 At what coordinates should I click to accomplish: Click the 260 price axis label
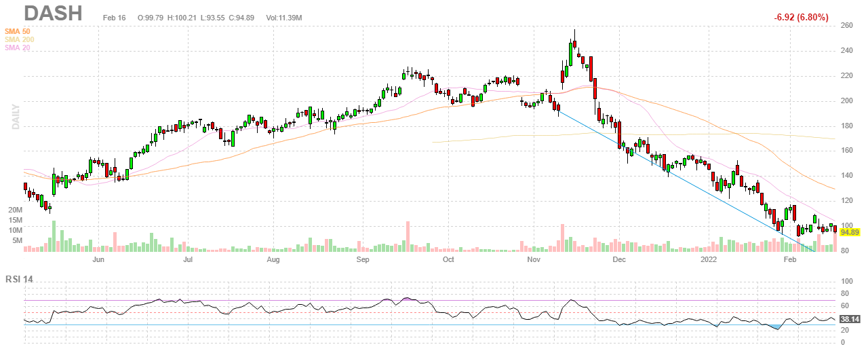tap(847, 26)
